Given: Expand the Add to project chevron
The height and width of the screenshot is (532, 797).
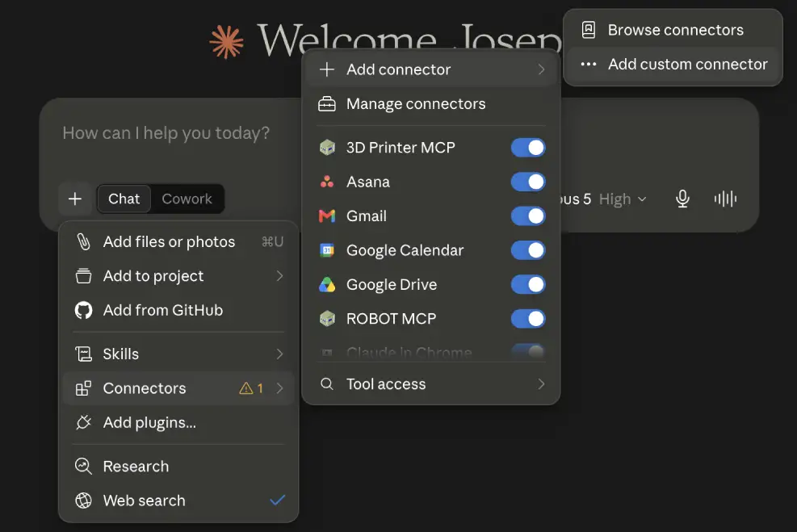Looking at the screenshot, I should pyautogui.click(x=279, y=276).
